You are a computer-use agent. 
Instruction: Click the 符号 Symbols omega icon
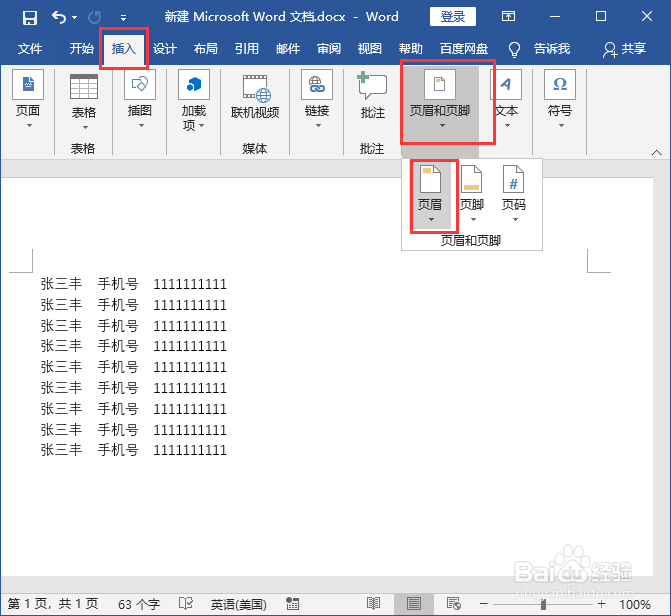point(560,84)
